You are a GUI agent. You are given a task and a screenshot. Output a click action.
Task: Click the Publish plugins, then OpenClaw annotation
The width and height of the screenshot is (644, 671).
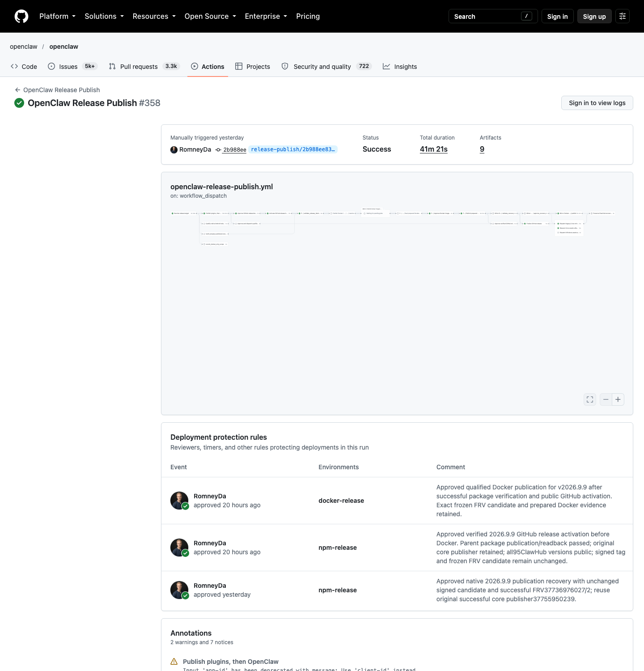click(231, 662)
